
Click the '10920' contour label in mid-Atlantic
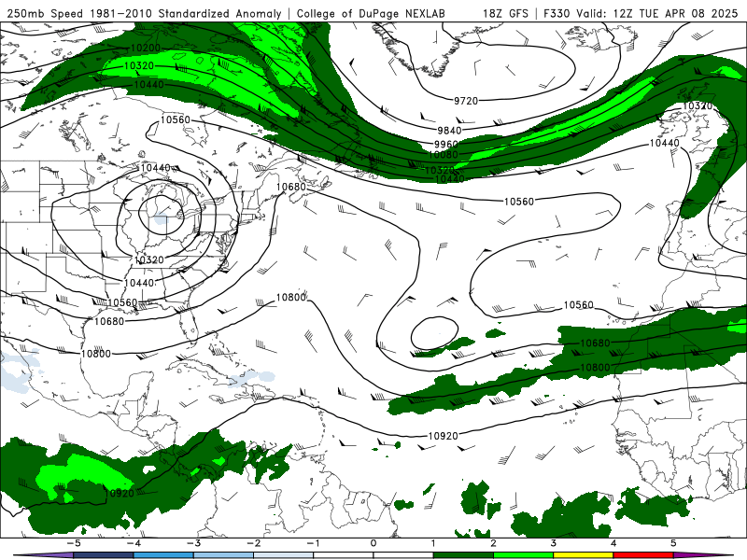(443, 436)
